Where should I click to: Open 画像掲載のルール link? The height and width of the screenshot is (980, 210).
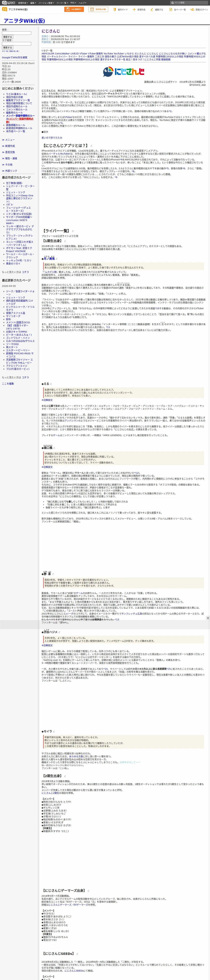tap(16, 125)
